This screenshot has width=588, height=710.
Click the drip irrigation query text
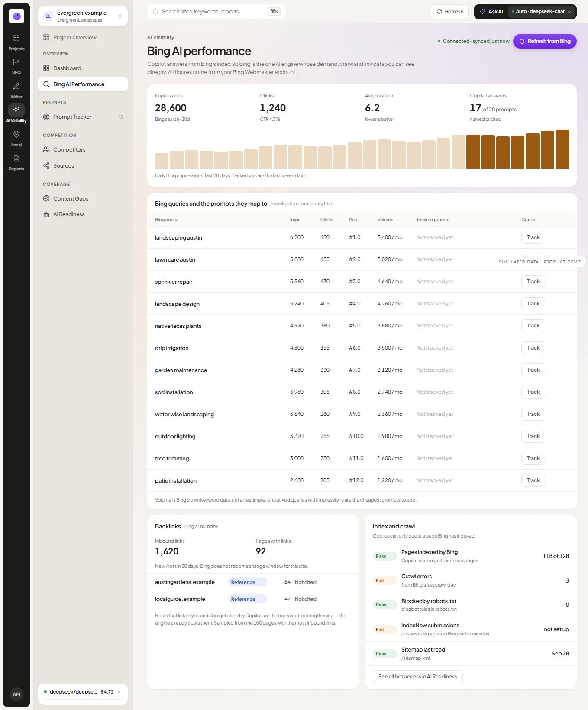tap(171, 348)
